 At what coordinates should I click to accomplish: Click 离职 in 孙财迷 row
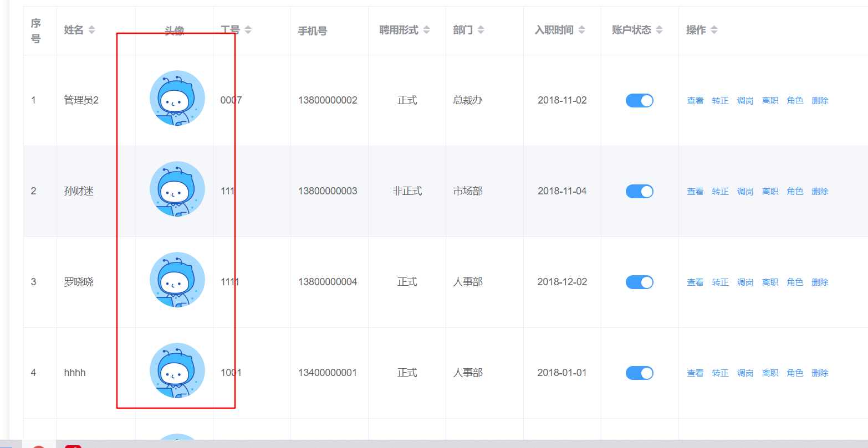point(770,191)
